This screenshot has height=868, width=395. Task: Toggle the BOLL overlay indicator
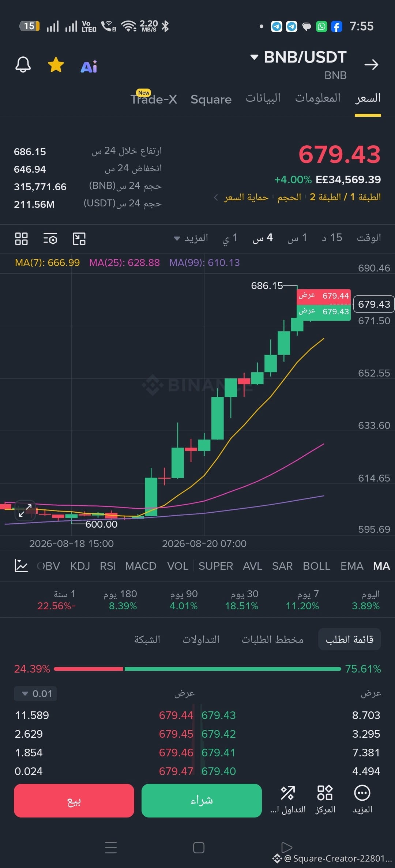[x=317, y=566]
